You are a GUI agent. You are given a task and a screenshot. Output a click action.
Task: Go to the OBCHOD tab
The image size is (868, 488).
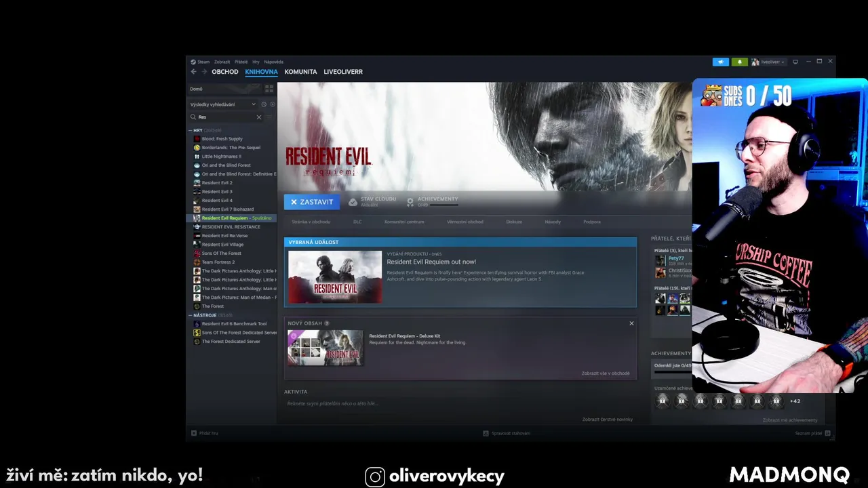pyautogui.click(x=225, y=72)
